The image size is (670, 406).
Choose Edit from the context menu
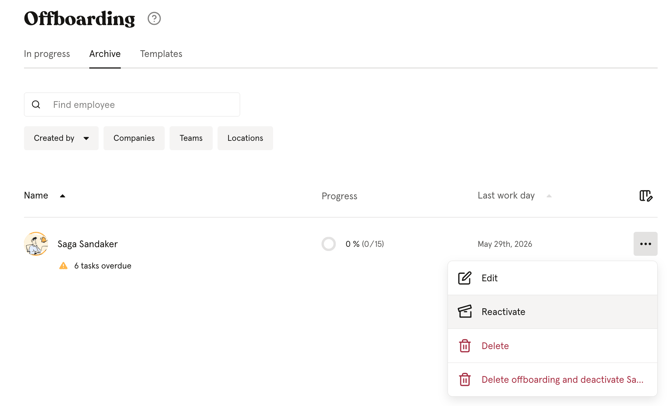point(552,278)
